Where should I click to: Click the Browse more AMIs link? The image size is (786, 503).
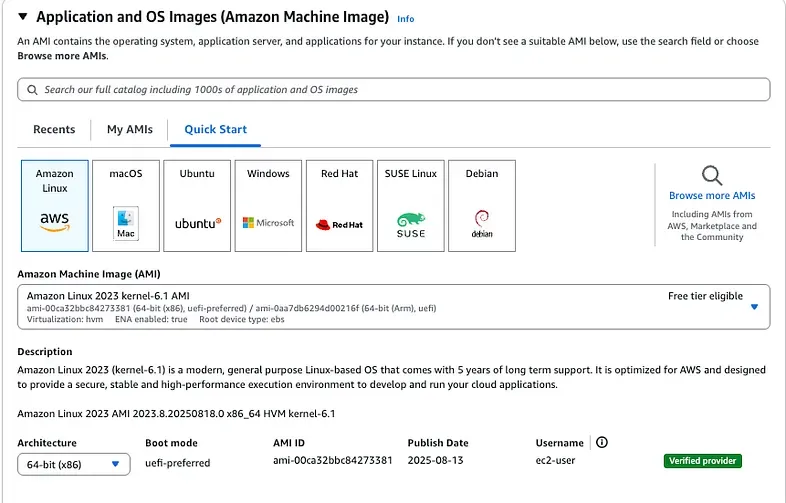pyautogui.click(x=712, y=196)
